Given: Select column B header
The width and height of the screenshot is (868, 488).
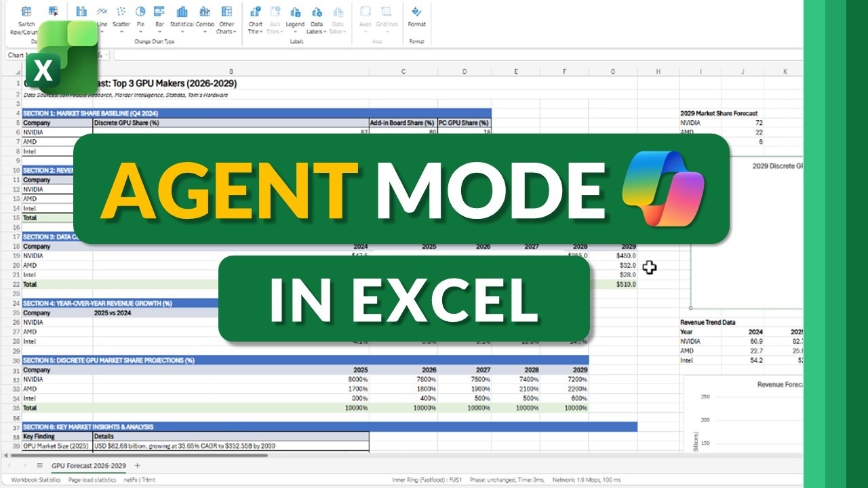Looking at the screenshot, I should [x=231, y=71].
